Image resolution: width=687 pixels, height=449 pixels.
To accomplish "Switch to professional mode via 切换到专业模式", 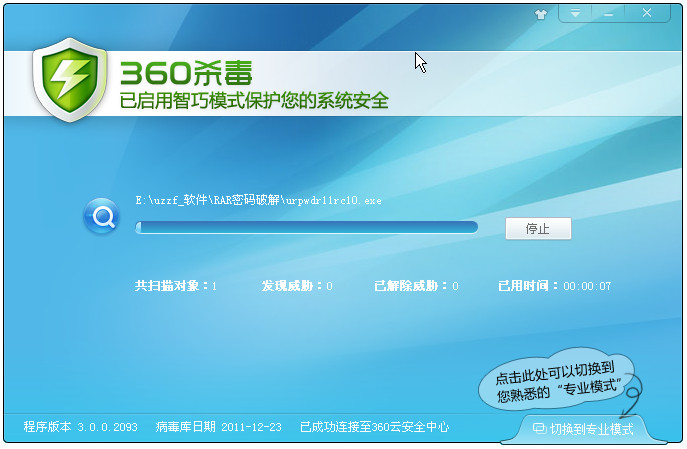I will [585, 429].
